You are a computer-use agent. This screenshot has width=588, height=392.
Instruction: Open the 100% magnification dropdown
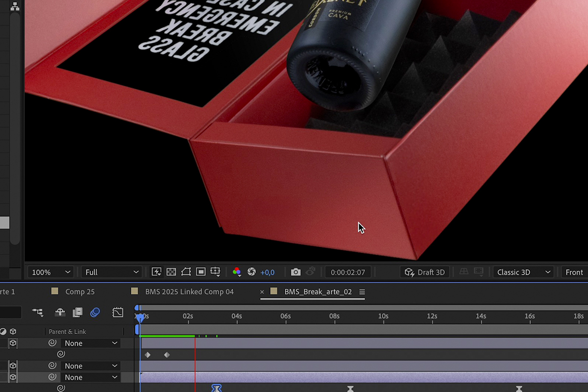51,272
